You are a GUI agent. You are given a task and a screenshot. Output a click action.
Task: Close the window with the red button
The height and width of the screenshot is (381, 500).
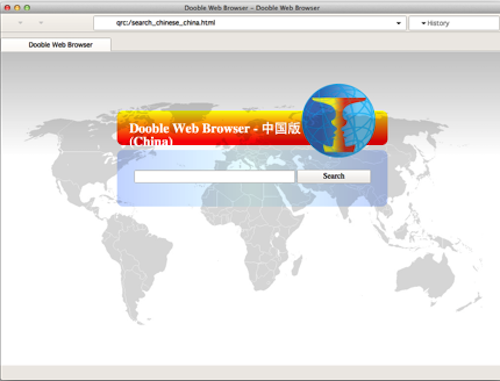coord(7,7)
